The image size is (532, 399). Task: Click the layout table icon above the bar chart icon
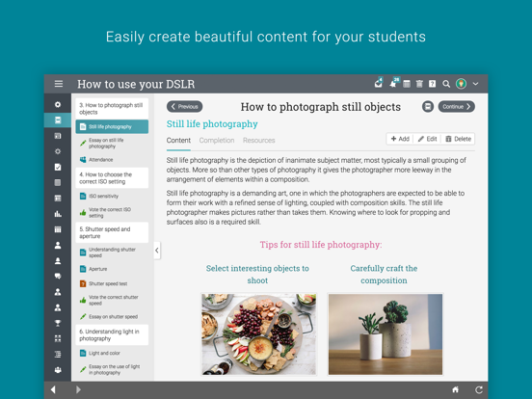click(x=58, y=199)
